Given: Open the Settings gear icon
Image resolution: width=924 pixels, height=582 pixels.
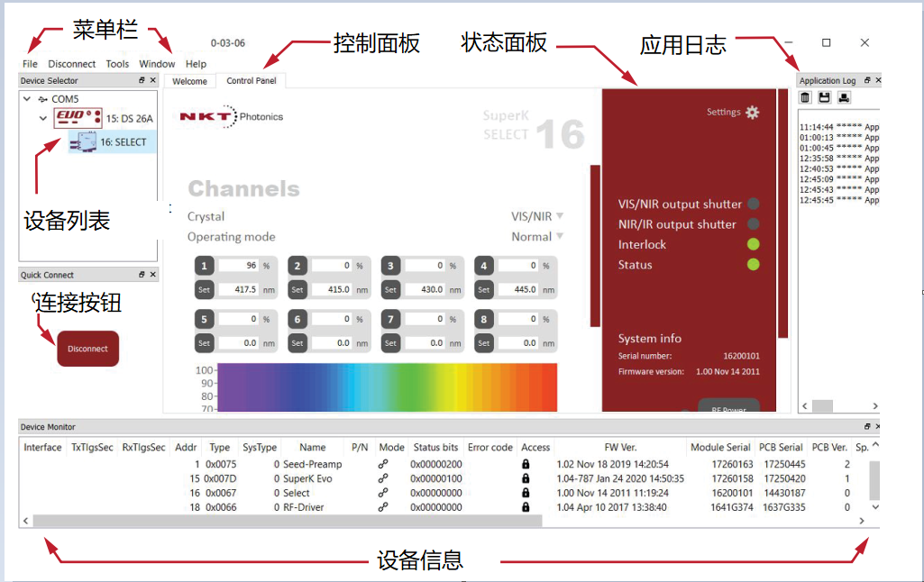Looking at the screenshot, I should tap(753, 113).
